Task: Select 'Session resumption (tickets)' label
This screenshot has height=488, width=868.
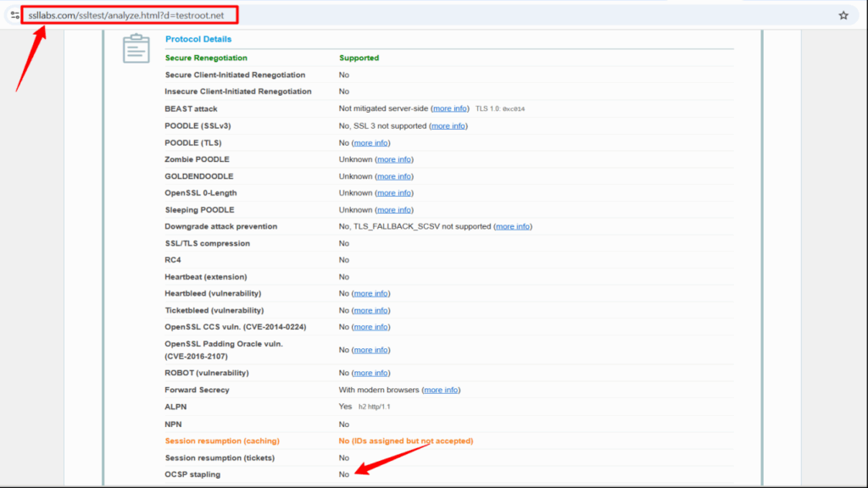Action: 220,458
